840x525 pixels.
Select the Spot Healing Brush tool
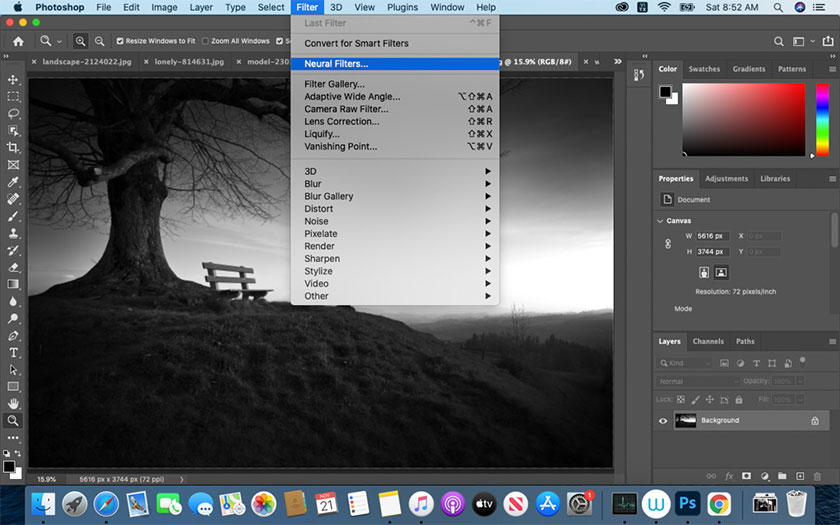pos(13,199)
